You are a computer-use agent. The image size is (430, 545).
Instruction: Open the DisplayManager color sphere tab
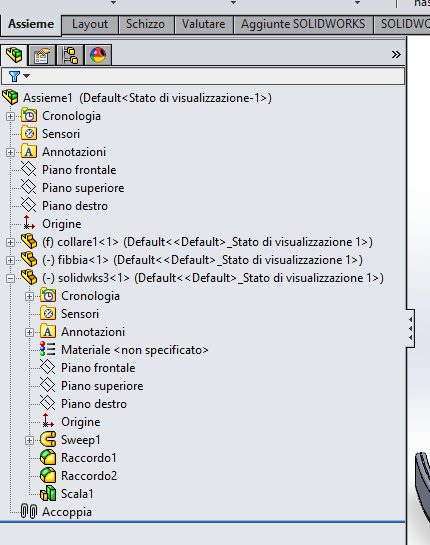click(x=98, y=55)
